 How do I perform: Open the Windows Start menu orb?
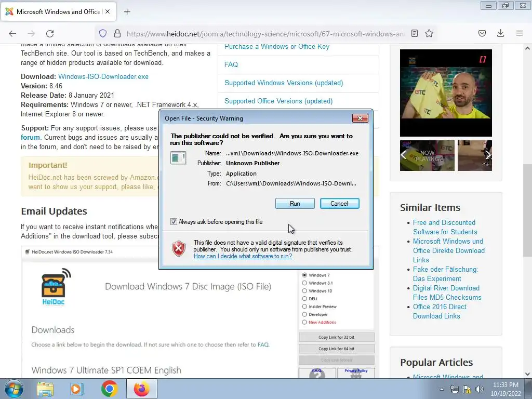pyautogui.click(x=14, y=389)
